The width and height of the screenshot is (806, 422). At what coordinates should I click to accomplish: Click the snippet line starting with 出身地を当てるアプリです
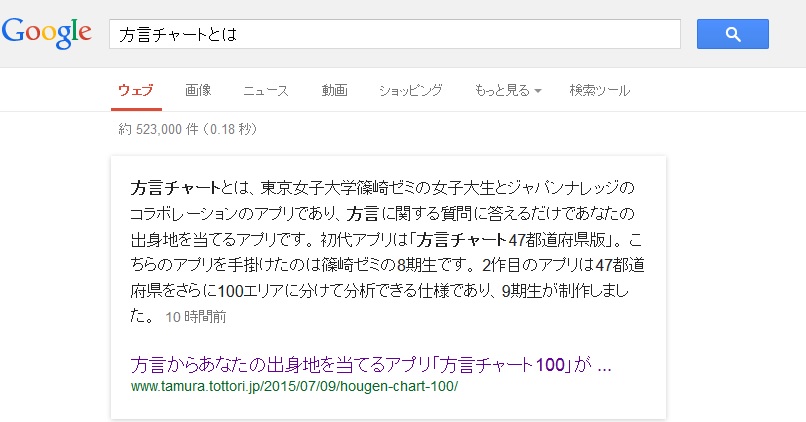tap(386, 239)
